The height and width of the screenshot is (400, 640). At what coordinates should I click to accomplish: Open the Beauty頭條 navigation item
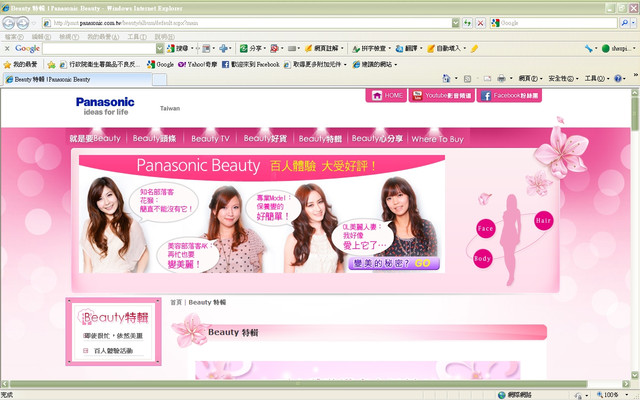(154, 139)
